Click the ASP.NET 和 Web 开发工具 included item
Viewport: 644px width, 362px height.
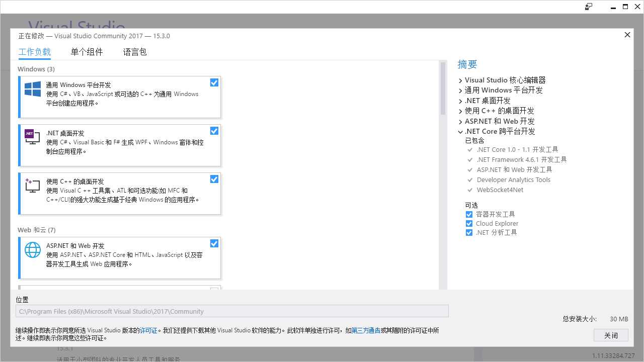coord(515,169)
